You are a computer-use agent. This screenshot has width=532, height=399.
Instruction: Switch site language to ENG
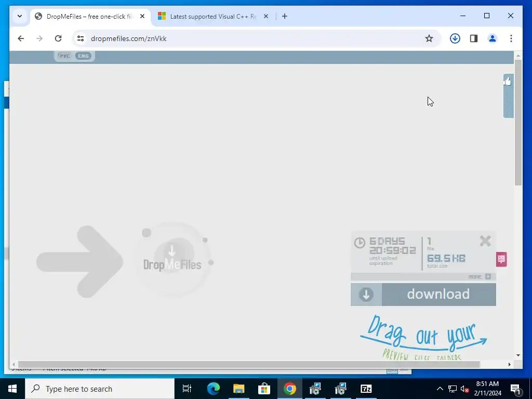point(83,56)
